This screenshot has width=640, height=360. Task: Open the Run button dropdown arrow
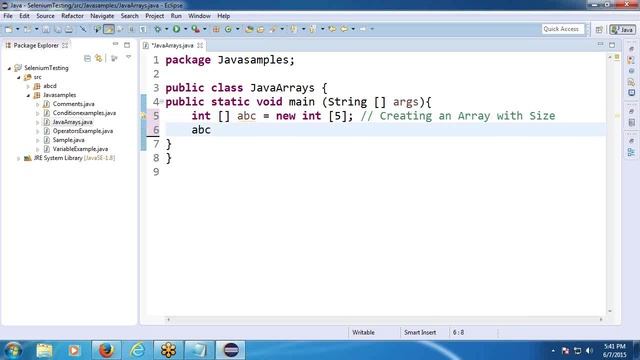(185, 29)
